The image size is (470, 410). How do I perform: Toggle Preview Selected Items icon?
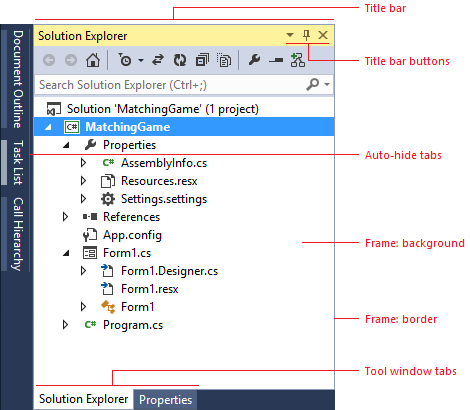(276, 60)
